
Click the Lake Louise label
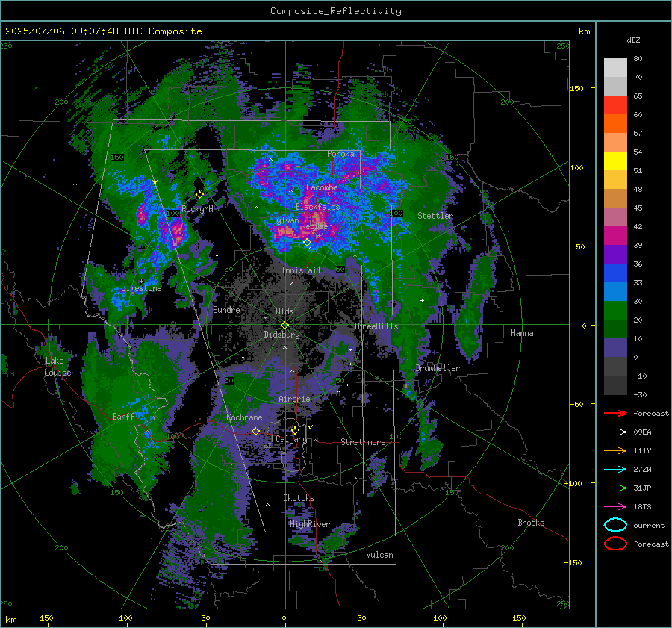57,367
